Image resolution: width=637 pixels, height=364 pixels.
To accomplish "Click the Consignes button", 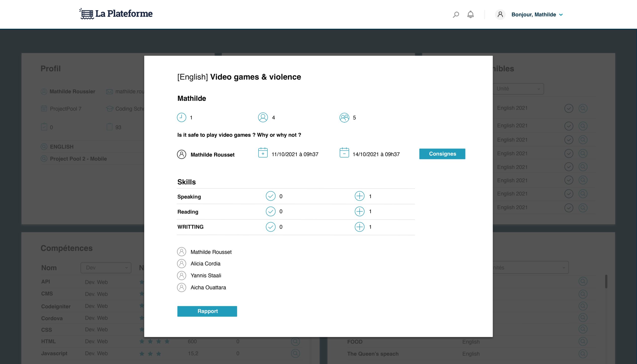I will [x=442, y=154].
